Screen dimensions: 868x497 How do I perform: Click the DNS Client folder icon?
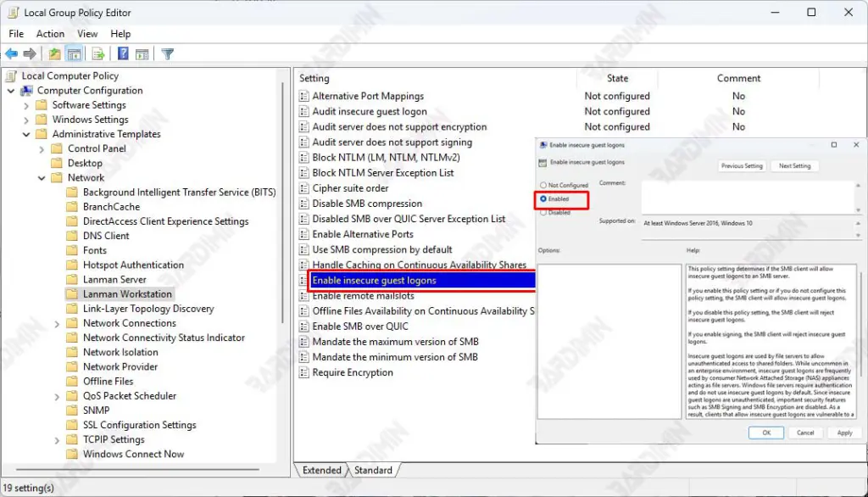[71, 236]
